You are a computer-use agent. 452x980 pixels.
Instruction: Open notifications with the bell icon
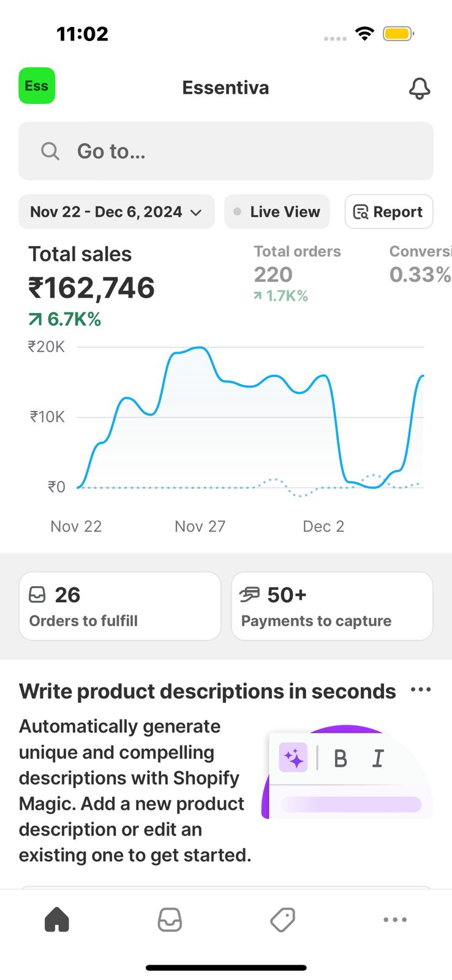pyautogui.click(x=420, y=88)
